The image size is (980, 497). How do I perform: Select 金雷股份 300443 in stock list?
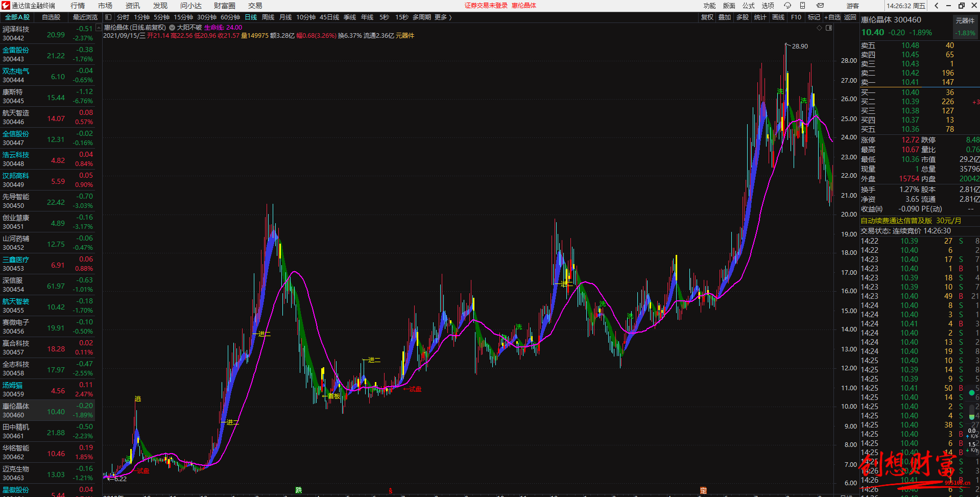click(47, 54)
